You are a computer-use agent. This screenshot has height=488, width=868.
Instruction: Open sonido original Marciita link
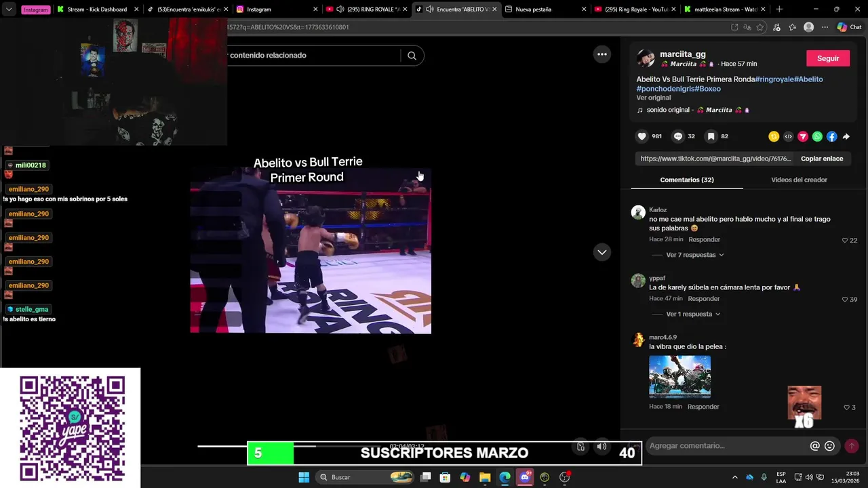(x=693, y=110)
